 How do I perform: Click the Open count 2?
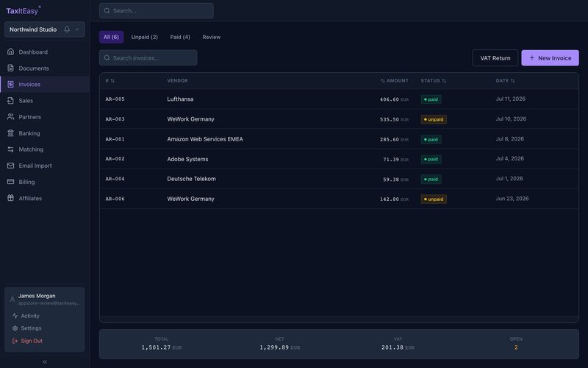pyautogui.click(x=516, y=347)
